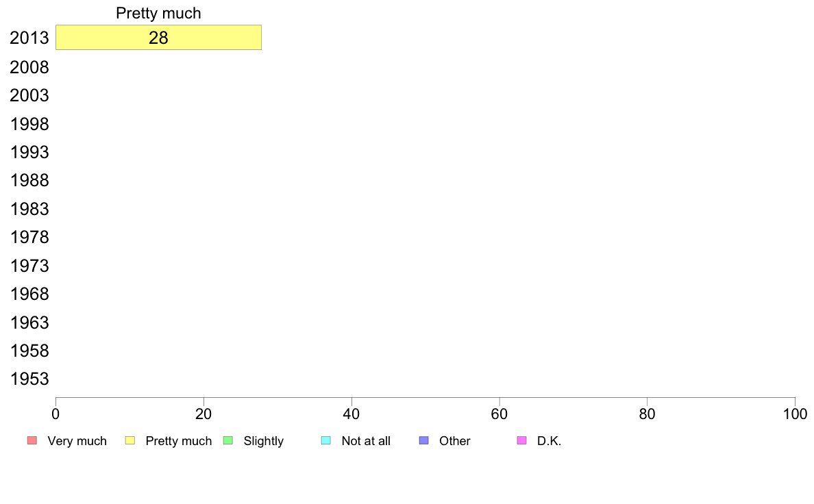Select the yellow 2013 bar showing 28
This screenshot has height=504, width=814.
(158, 38)
